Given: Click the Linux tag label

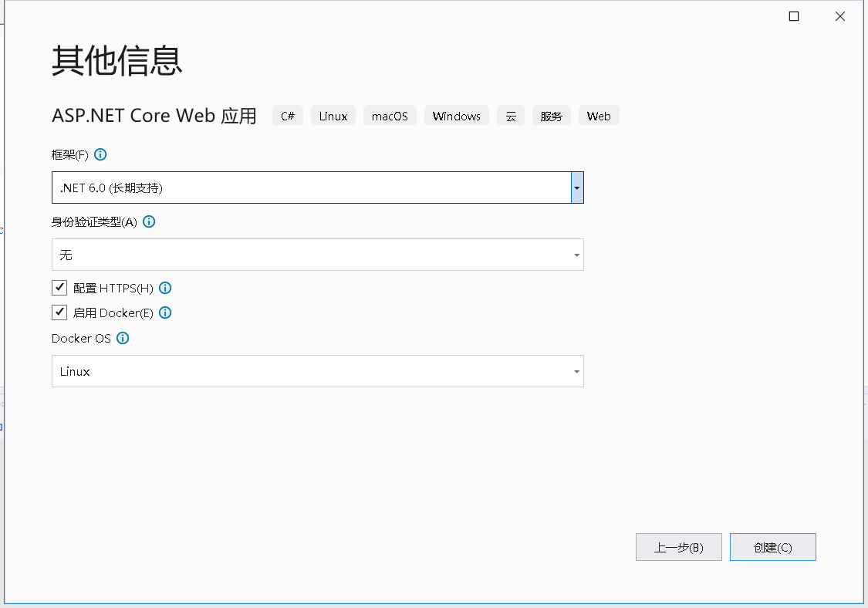Looking at the screenshot, I should pyautogui.click(x=333, y=116).
